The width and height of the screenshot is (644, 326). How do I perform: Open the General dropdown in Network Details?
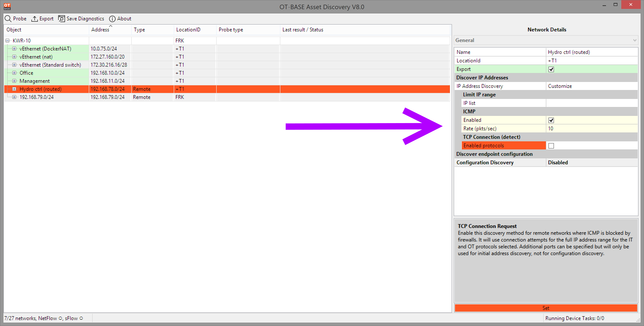pyautogui.click(x=546, y=40)
